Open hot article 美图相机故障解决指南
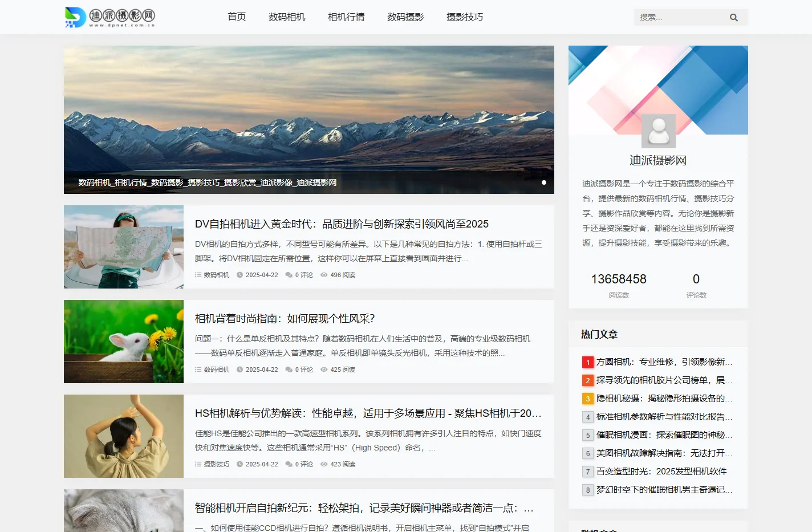This screenshot has height=532, width=812. [664, 453]
